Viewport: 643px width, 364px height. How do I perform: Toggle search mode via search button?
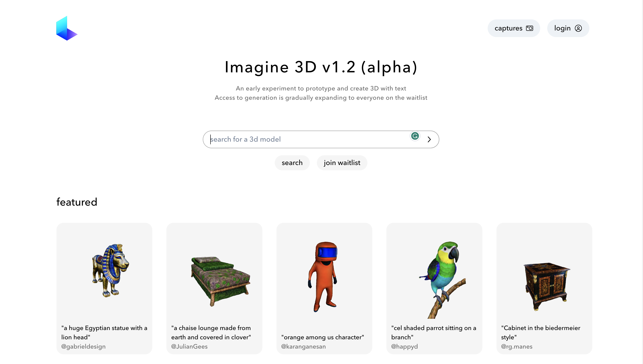pyautogui.click(x=292, y=163)
